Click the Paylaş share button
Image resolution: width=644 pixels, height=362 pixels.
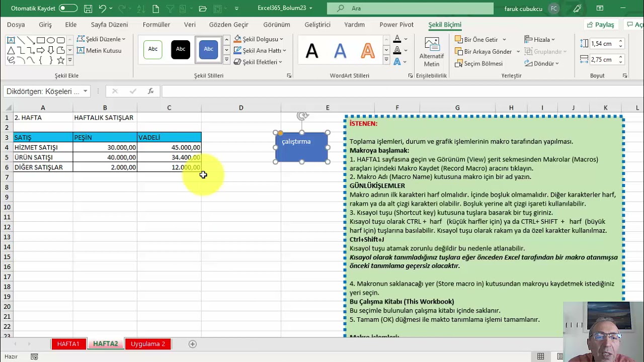pyautogui.click(x=601, y=25)
